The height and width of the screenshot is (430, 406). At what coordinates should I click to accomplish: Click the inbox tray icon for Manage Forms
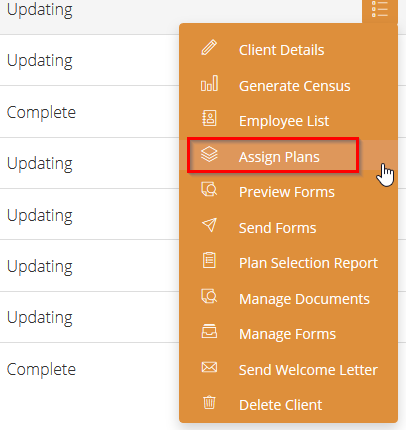point(209,331)
